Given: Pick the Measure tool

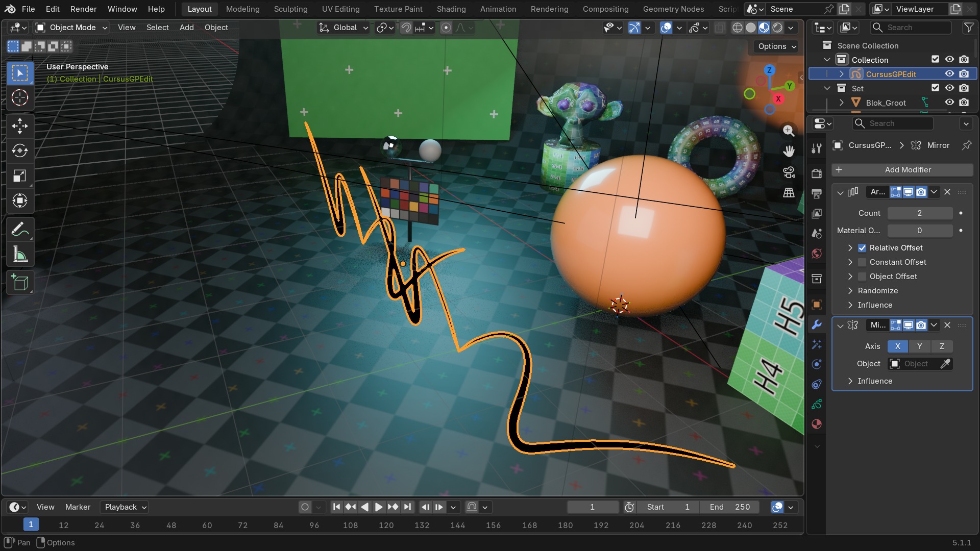Looking at the screenshot, I should 20,254.
